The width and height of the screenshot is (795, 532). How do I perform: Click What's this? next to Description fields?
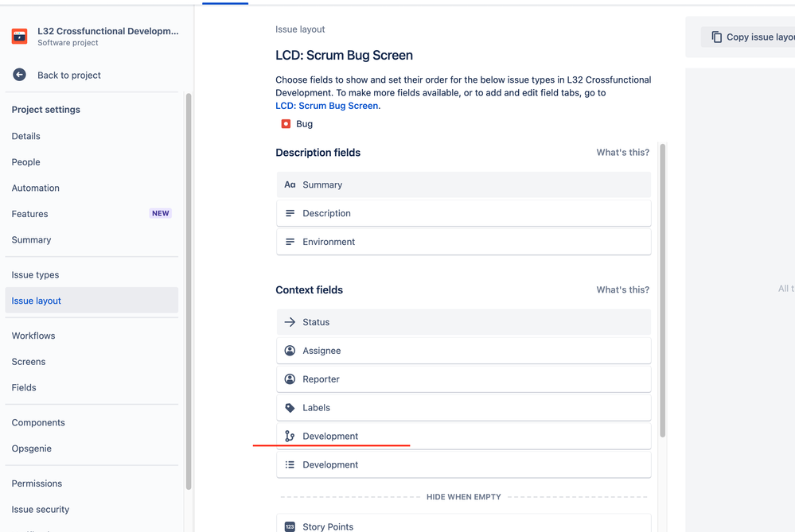[x=622, y=153]
